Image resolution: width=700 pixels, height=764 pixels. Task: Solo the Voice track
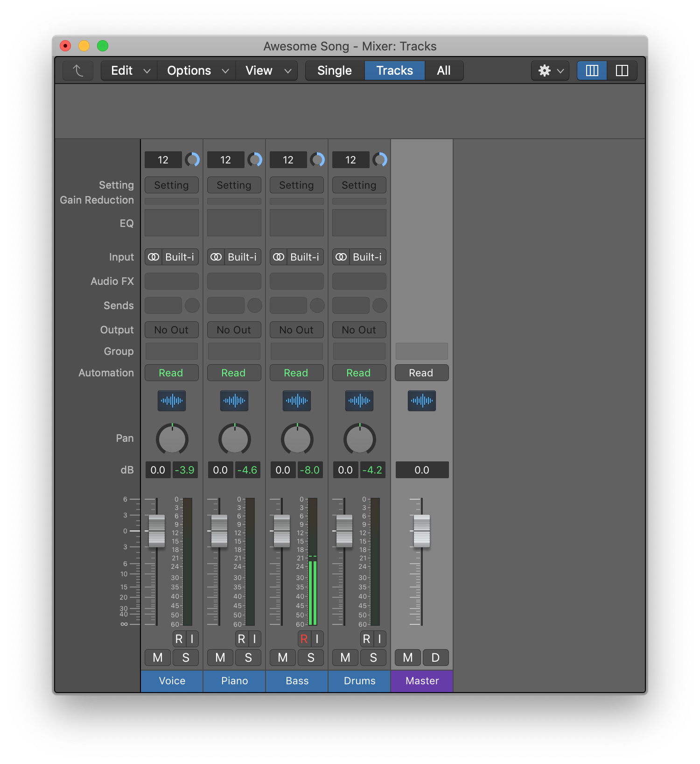(186, 658)
